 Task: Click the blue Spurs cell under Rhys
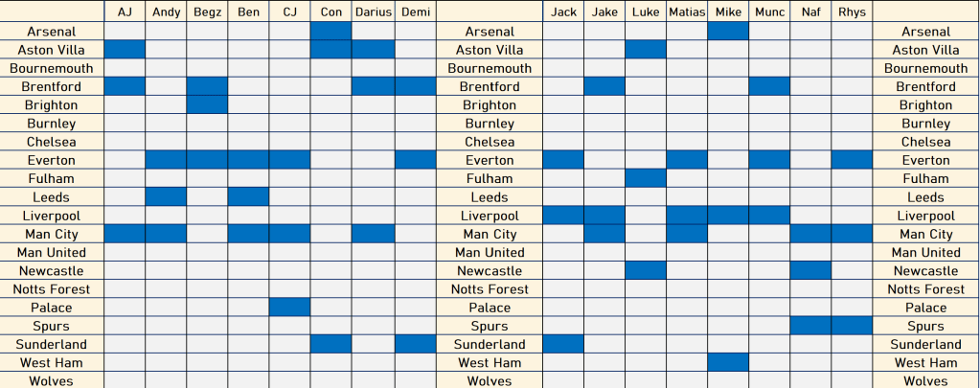click(x=852, y=327)
